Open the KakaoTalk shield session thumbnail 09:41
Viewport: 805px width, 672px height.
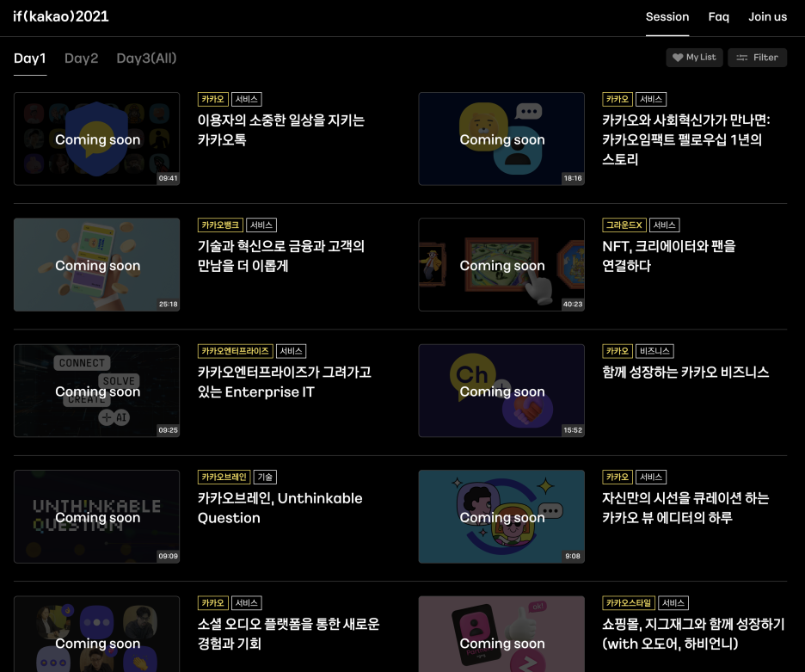pos(96,139)
